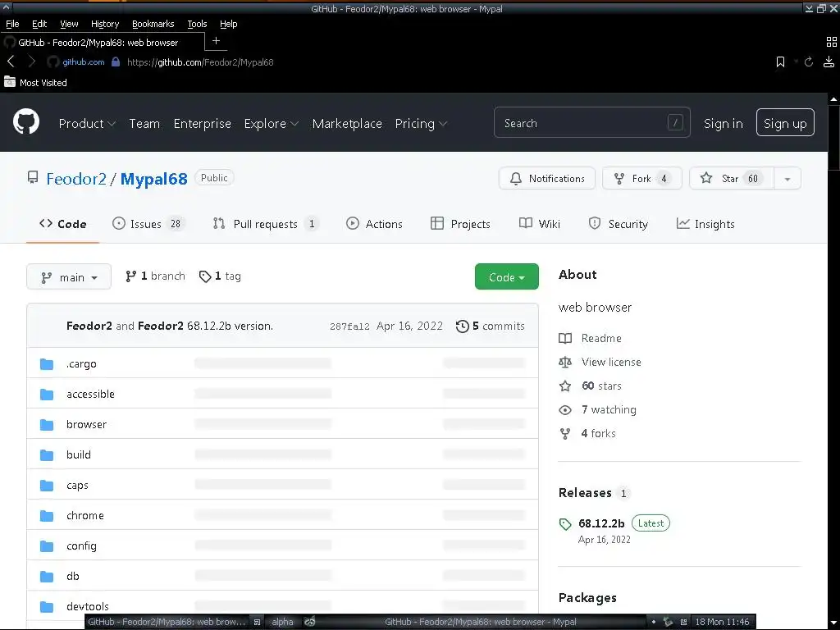This screenshot has height=630, width=840.
Task: Go back with the browser back arrow
Action: 11,62
